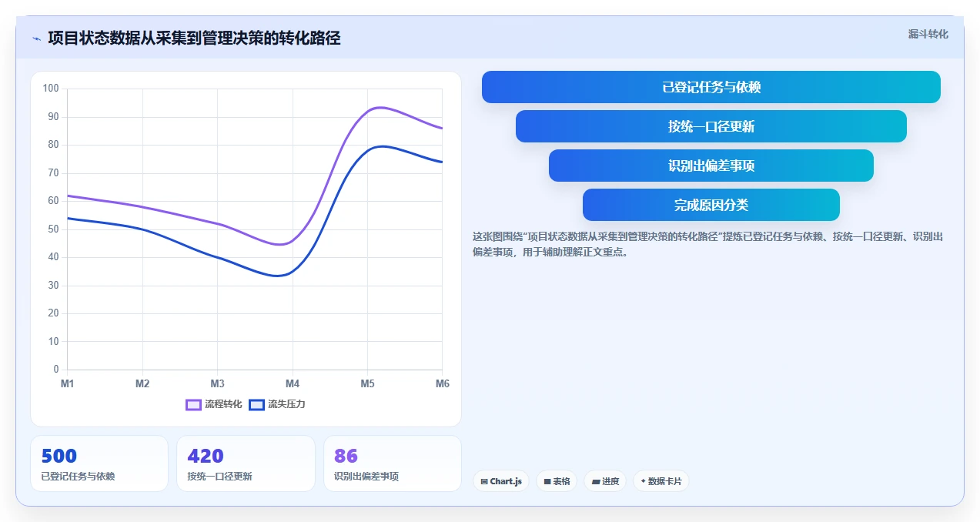
Task: Click the M3 x-axis label
Action: [x=218, y=383]
